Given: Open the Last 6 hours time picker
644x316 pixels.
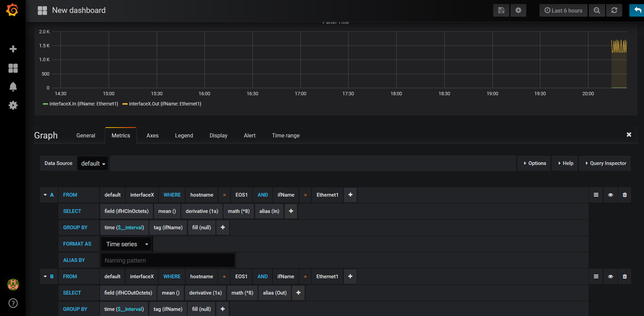Looking at the screenshot, I should pyautogui.click(x=563, y=10).
